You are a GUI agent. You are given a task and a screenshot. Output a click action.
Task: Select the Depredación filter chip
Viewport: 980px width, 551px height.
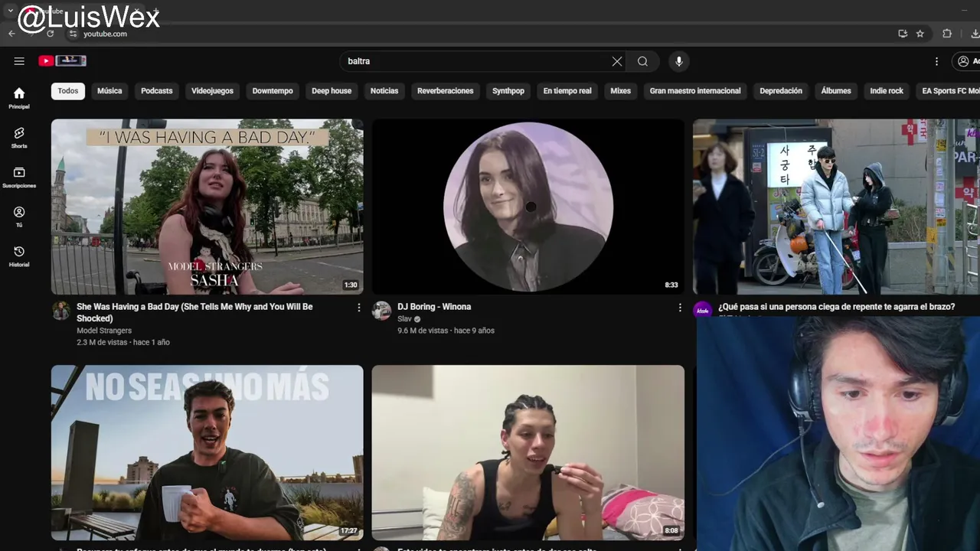tap(781, 91)
